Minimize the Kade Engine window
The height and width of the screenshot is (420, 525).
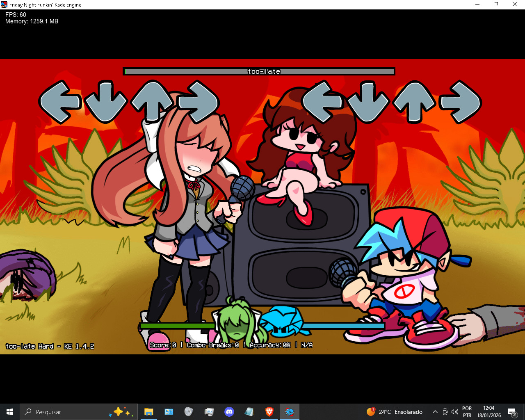coord(477,5)
